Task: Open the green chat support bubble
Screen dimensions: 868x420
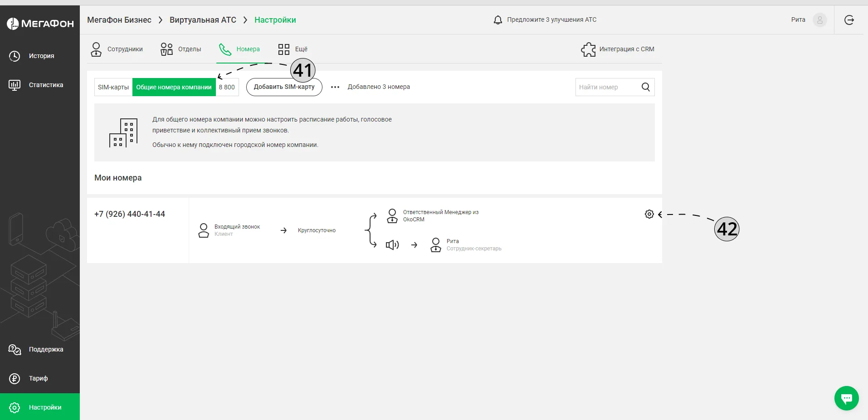Action: click(846, 398)
